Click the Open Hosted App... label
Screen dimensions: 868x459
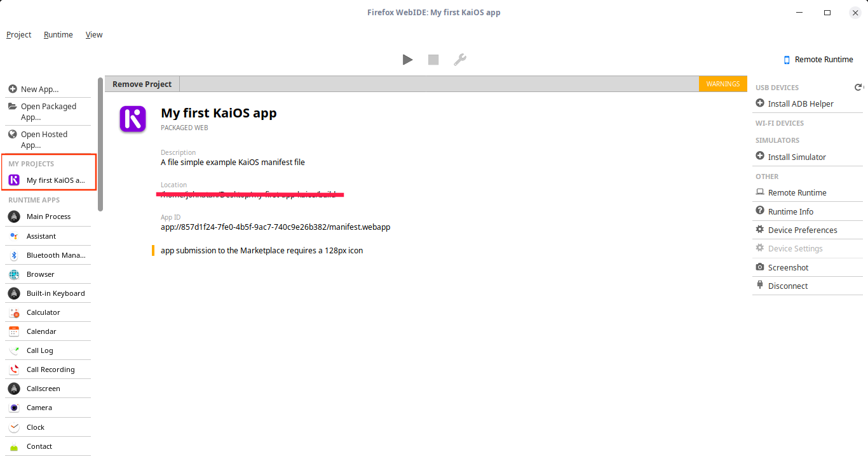[44, 140]
